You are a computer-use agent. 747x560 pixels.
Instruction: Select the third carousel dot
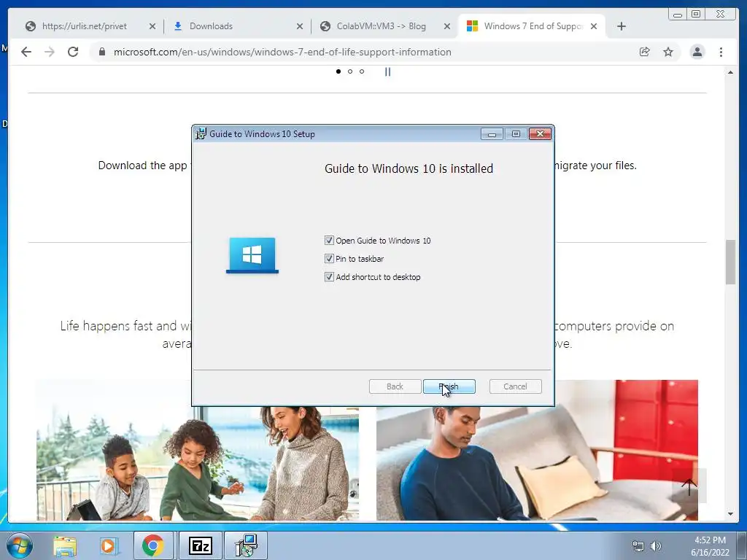click(362, 71)
